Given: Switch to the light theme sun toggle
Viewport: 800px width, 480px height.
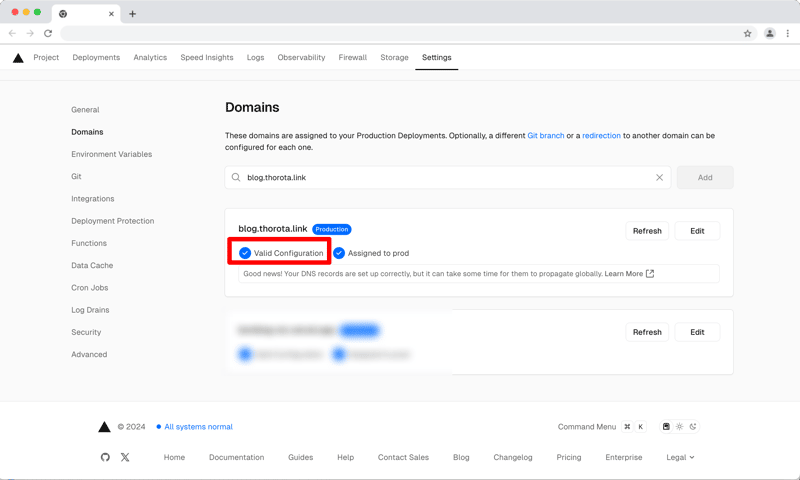Looking at the screenshot, I should (x=679, y=427).
